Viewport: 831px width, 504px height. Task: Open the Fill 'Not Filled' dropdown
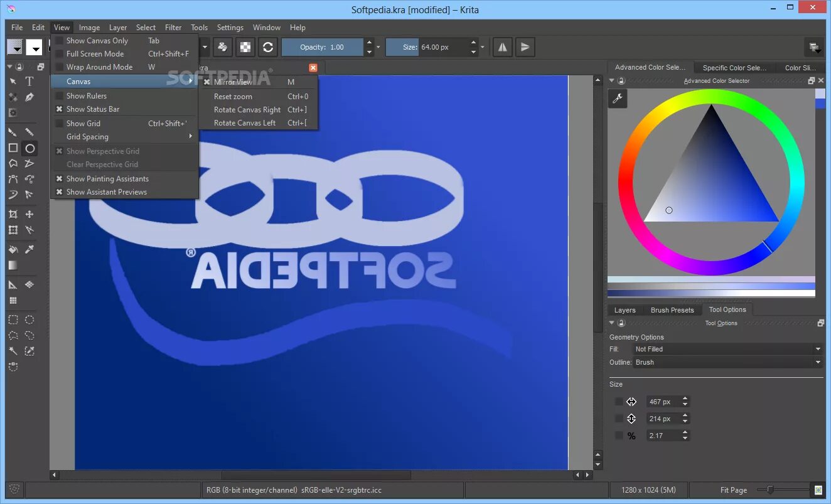(727, 349)
